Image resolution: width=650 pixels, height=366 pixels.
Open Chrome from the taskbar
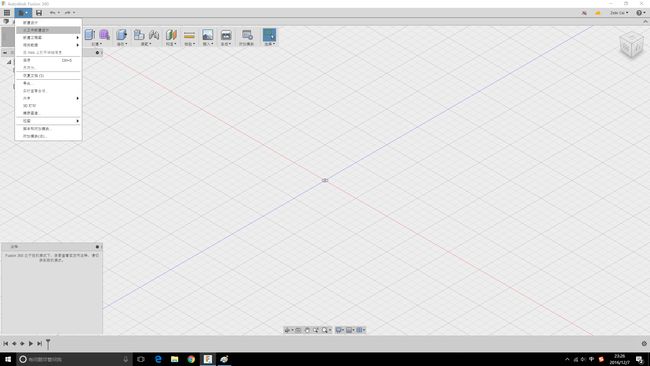pyautogui.click(x=191, y=359)
